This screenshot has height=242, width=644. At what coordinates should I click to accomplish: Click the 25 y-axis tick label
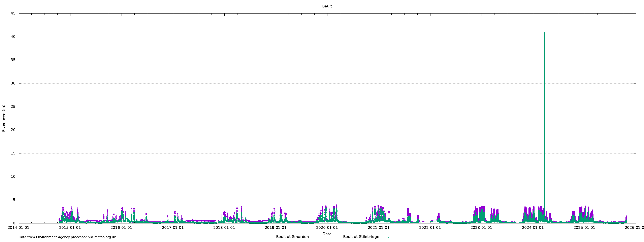point(13,107)
